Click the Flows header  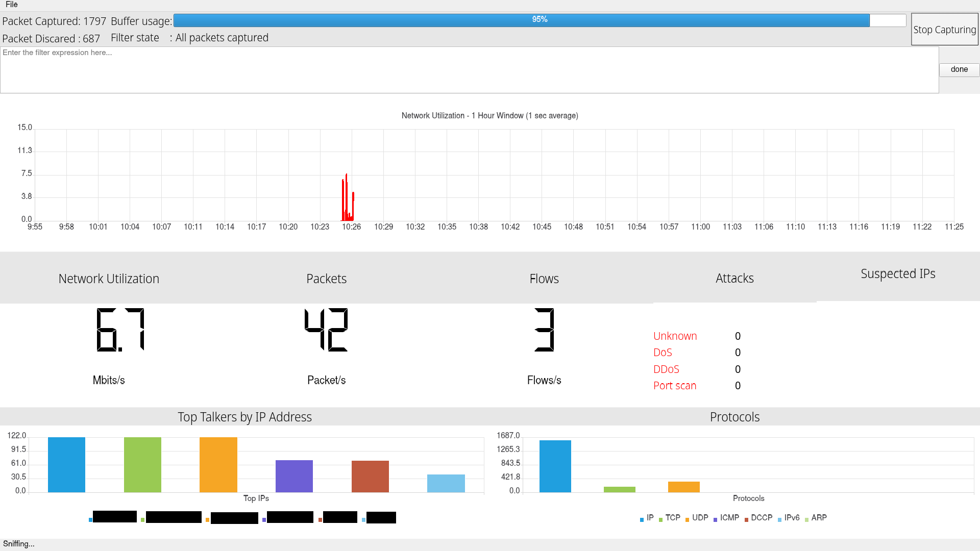pos(544,279)
